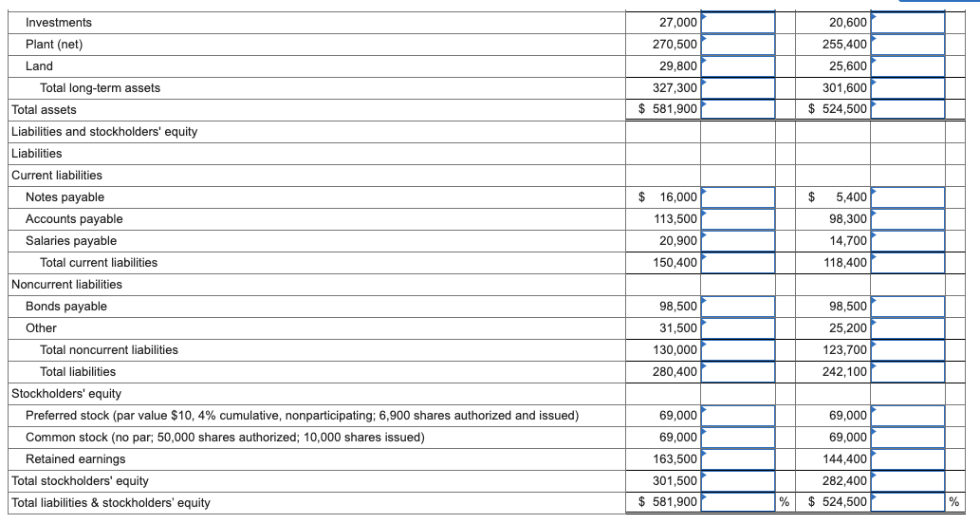Select the Common stock description text
The image size is (980, 523).
click(225, 438)
